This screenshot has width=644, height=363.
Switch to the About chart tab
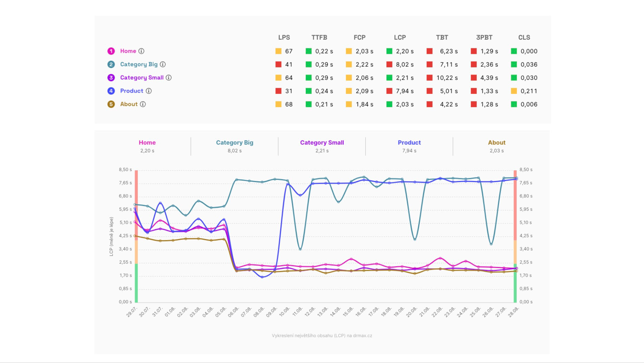497,146
